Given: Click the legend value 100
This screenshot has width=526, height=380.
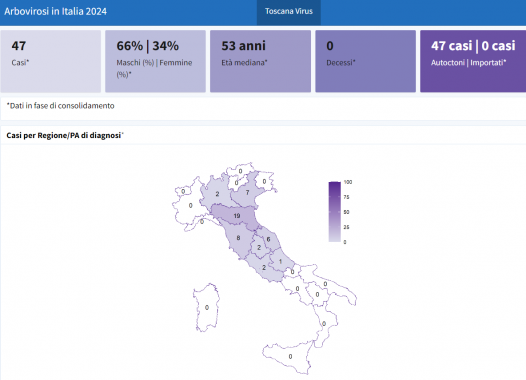Looking at the screenshot, I should click(x=348, y=182).
